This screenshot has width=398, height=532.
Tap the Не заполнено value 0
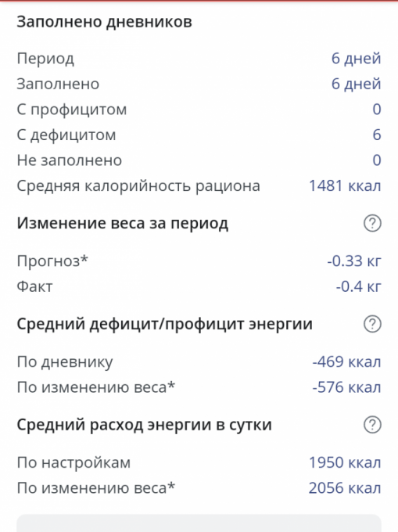[x=377, y=160]
